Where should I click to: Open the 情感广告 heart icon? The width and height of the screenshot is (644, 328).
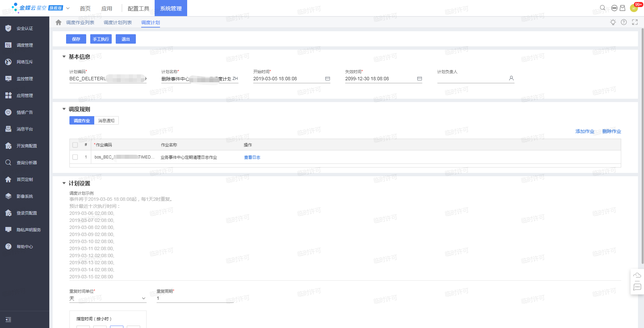point(8,112)
